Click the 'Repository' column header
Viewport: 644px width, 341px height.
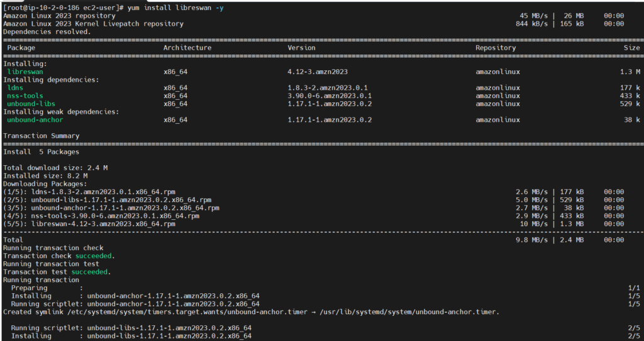[x=496, y=48]
